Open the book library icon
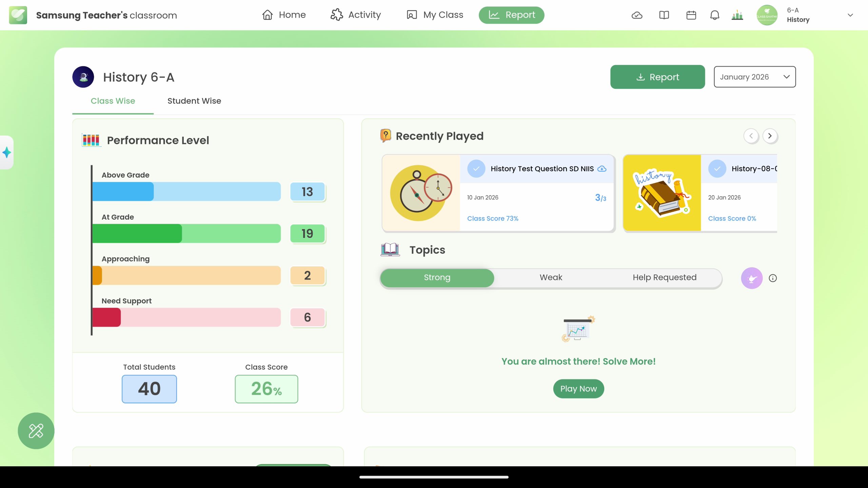Screen dimensions: 868x488 point(664,15)
